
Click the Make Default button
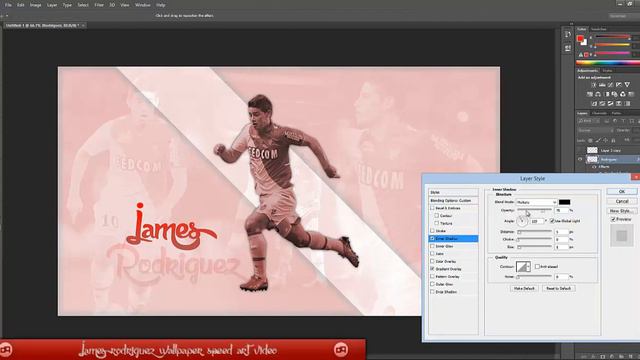(524, 288)
